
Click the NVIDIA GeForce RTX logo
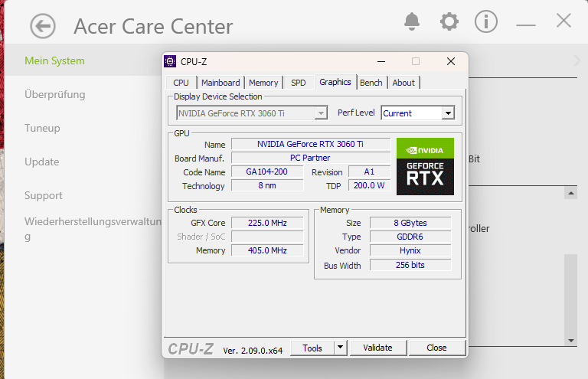click(x=425, y=166)
